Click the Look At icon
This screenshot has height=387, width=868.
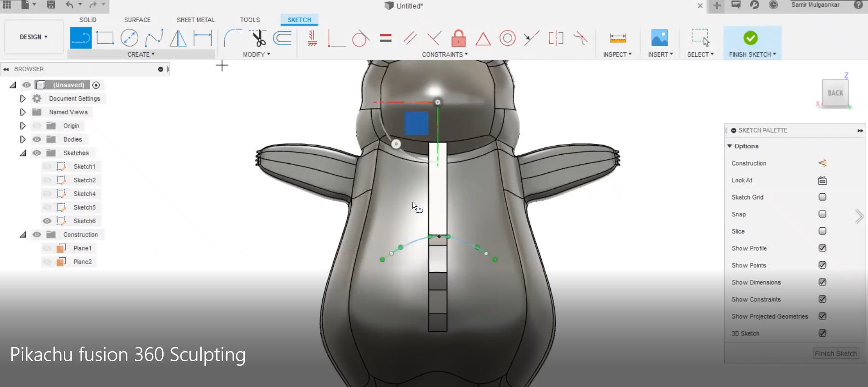pos(822,180)
